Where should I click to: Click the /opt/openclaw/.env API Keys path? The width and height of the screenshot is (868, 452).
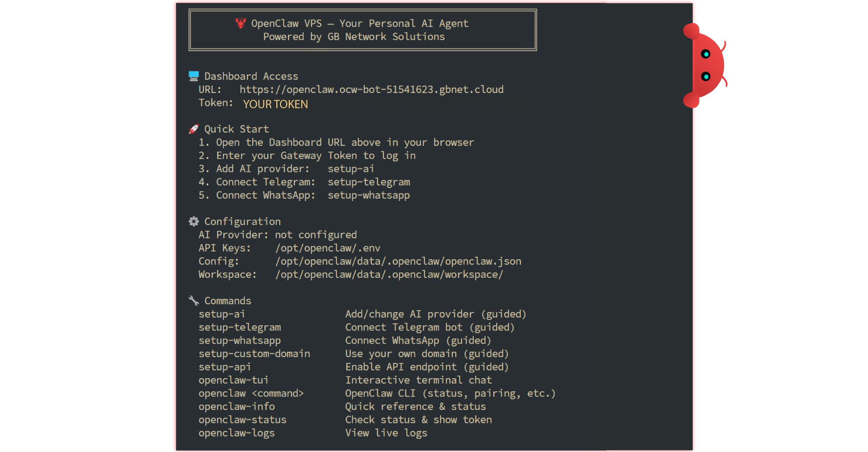point(328,248)
